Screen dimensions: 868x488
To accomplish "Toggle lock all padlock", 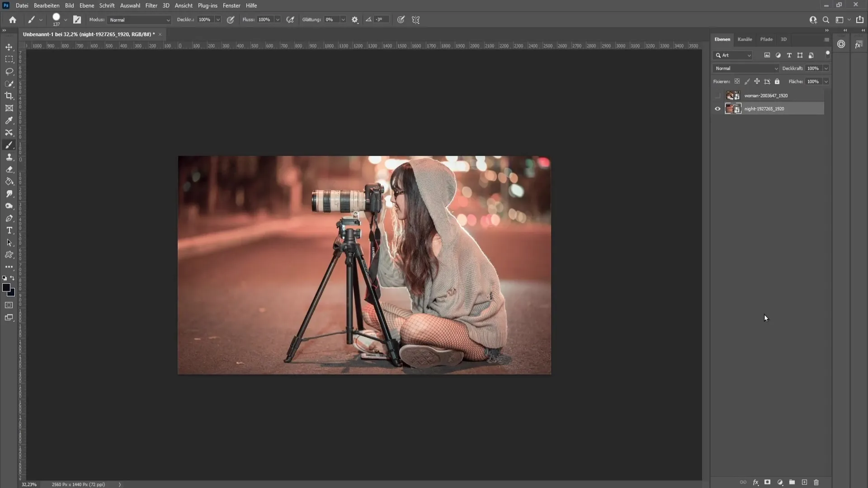I will point(777,81).
